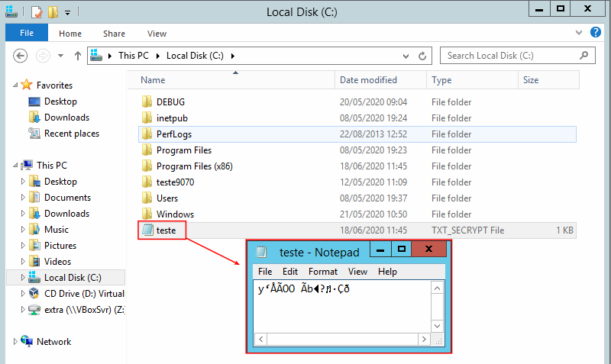611x364 pixels.
Task: Open the teste file icon
Action: [x=146, y=230]
